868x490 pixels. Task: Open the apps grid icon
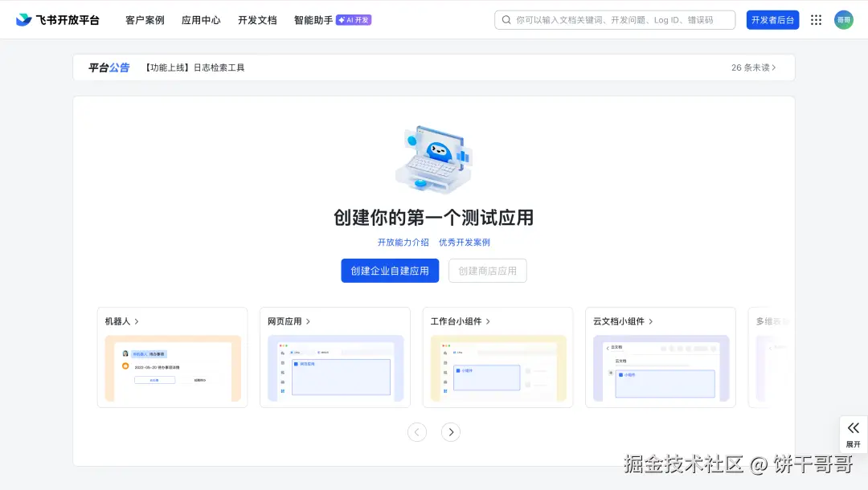[x=816, y=20]
